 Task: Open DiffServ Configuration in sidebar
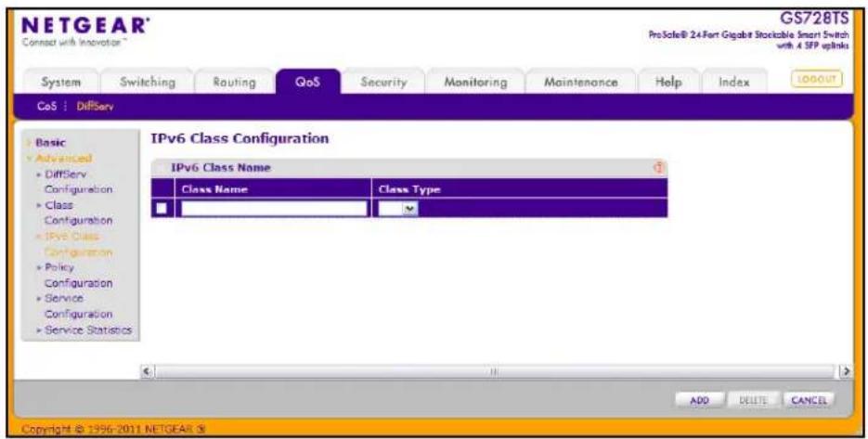click(x=78, y=182)
